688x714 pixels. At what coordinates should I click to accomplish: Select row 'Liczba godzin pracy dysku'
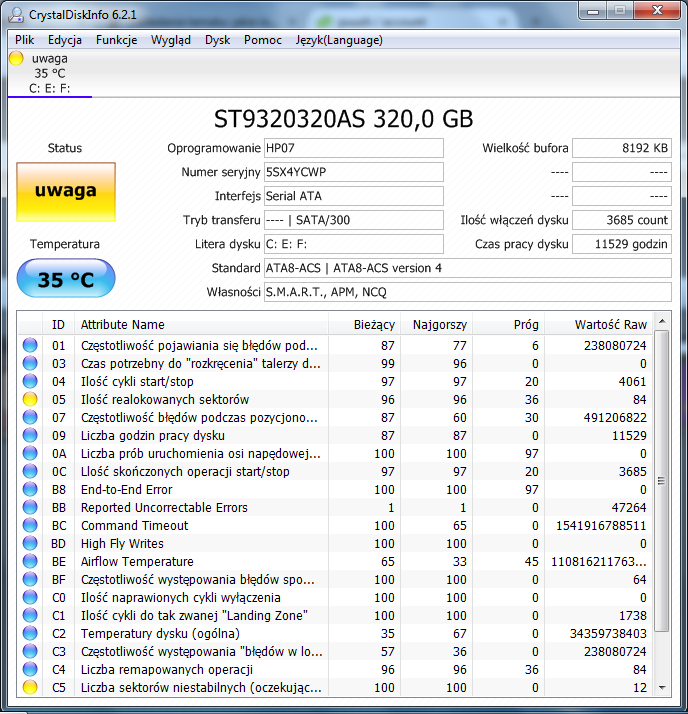[336, 435]
